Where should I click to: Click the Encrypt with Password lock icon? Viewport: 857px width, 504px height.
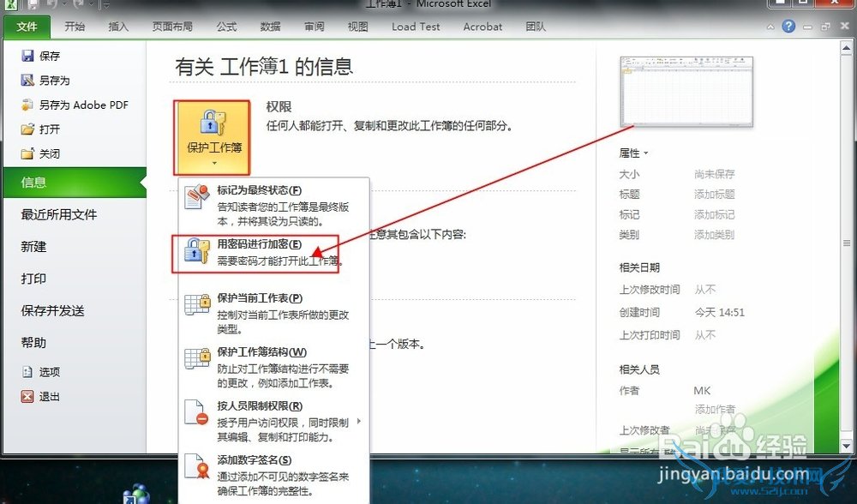(197, 251)
